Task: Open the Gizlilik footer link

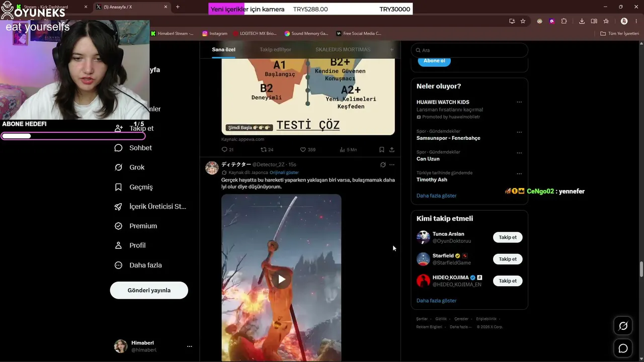Action: click(441, 319)
